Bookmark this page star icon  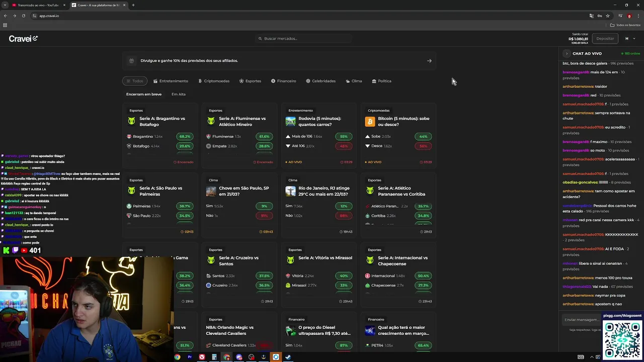608,16
